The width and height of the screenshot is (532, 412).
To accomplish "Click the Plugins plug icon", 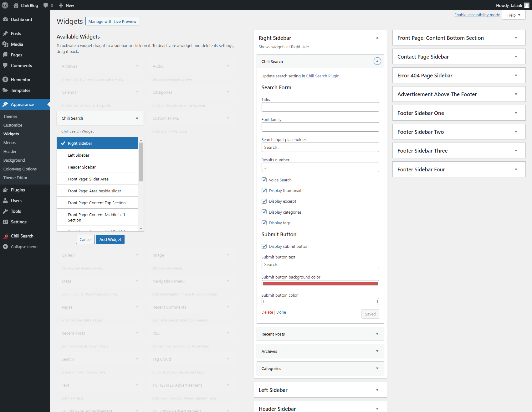I will [x=5, y=190].
